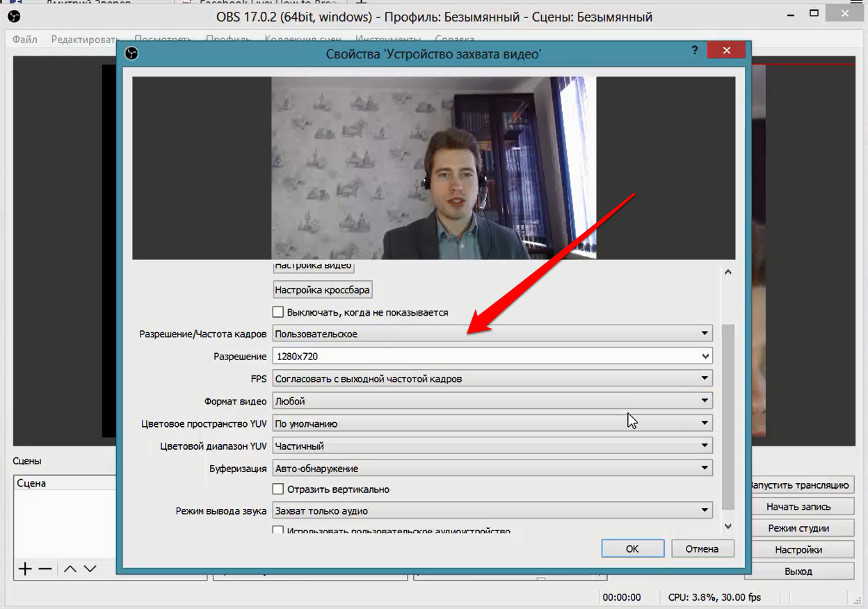Screen dimensions: 868x609
Task: Enable 'Выключать, когда не показывается' checkbox
Action: (278, 312)
